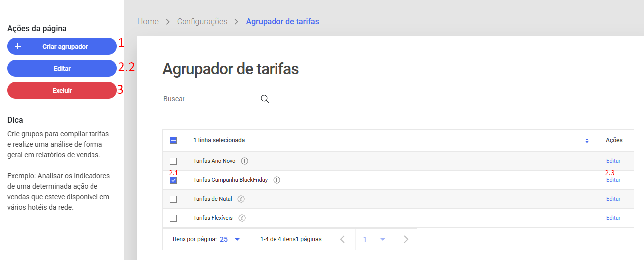Go to previous page with left arrow
644x260 pixels.
[342, 239]
